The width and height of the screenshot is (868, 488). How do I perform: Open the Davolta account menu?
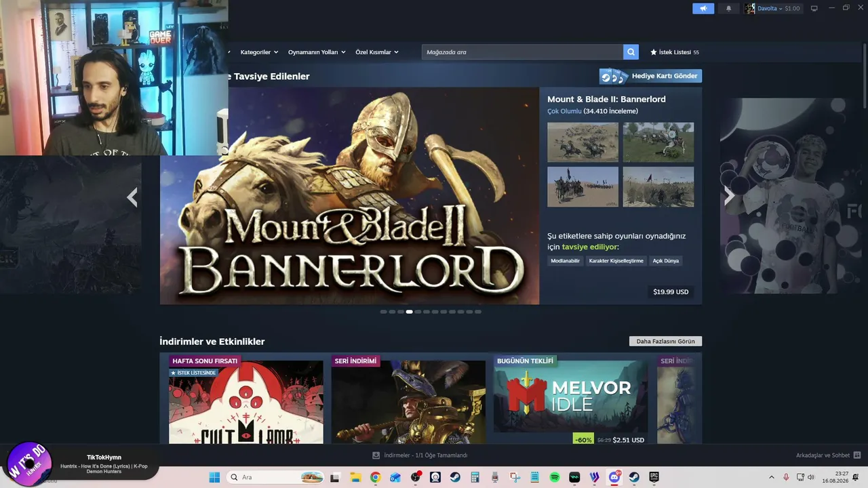pyautogui.click(x=772, y=8)
